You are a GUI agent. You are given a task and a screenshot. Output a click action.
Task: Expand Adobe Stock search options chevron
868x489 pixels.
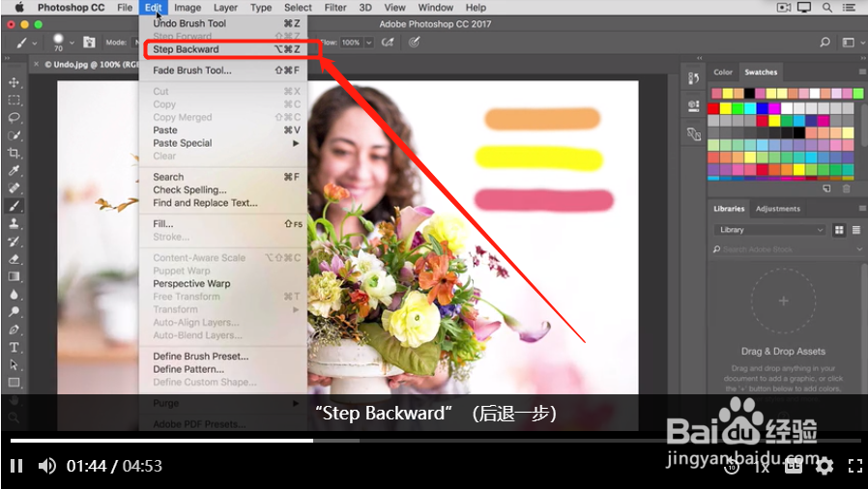(858, 249)
